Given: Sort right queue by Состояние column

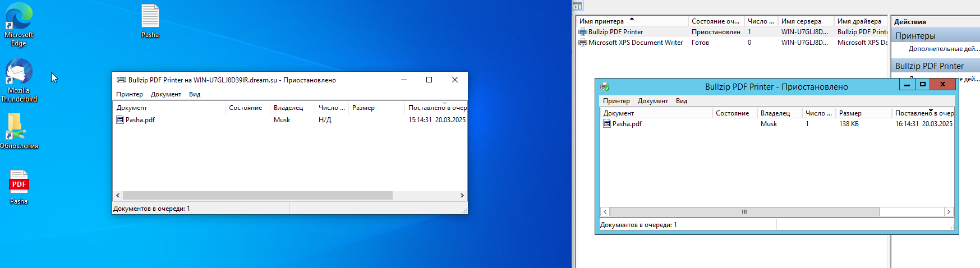Looking at the screenshot, I should point(734,113).
